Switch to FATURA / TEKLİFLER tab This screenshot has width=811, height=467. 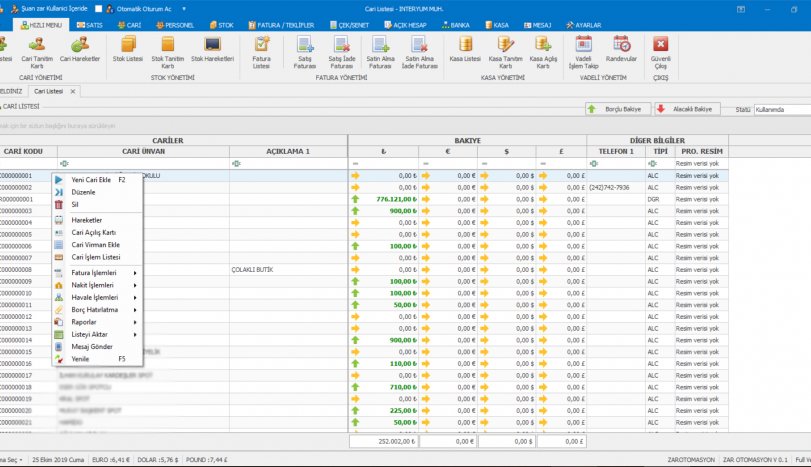click(281, 25)
